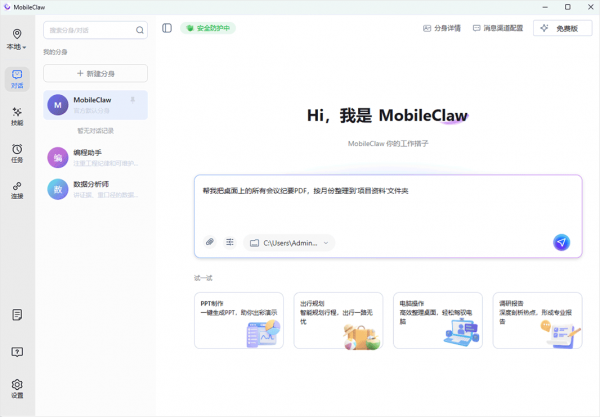
Task: Select the MobileClaw avatar entry
Action: [95, 105]
